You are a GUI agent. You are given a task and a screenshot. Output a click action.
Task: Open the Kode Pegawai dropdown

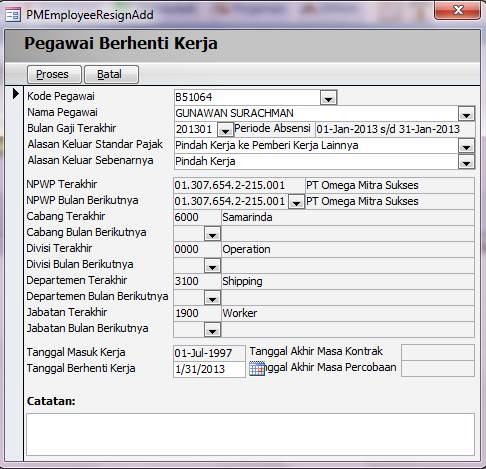[x=328, y=98]
